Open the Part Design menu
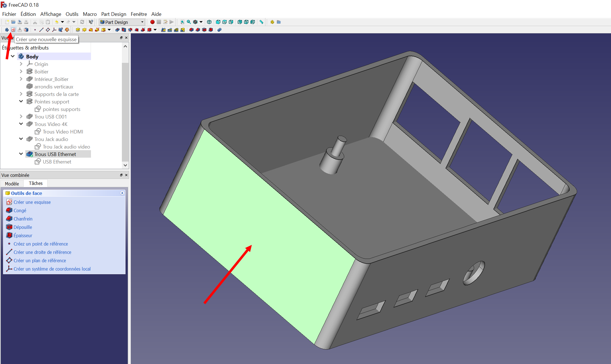611x364 pixels. (114, 14)
